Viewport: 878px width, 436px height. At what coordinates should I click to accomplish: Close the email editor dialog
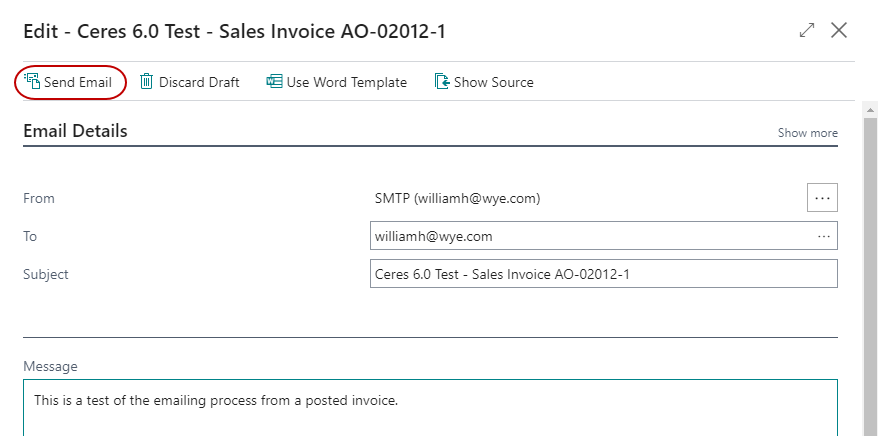coord(839,30)
